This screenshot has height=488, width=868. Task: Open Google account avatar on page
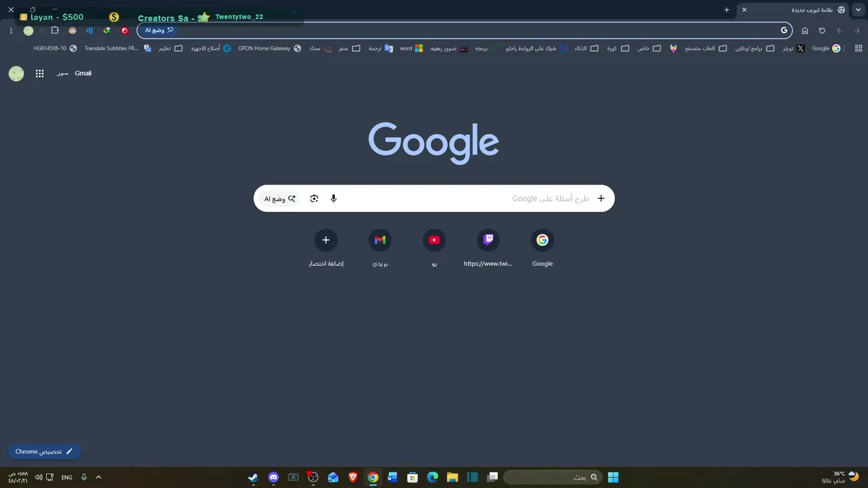16,74
